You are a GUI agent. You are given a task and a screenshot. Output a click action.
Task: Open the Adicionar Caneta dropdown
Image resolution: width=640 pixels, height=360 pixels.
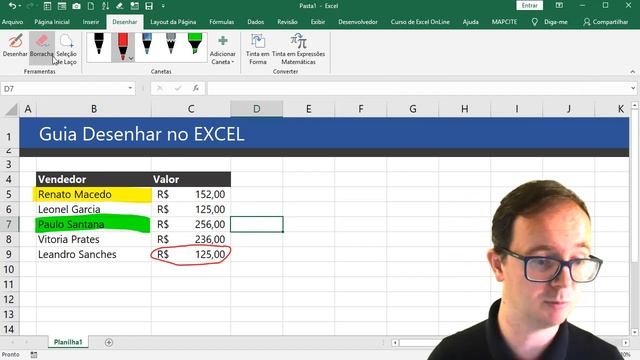click(222, 49)
